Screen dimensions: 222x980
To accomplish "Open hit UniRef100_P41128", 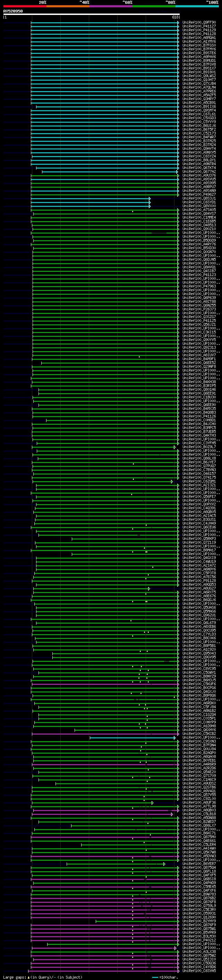I will pyautogui.click(x=199, y=34).
